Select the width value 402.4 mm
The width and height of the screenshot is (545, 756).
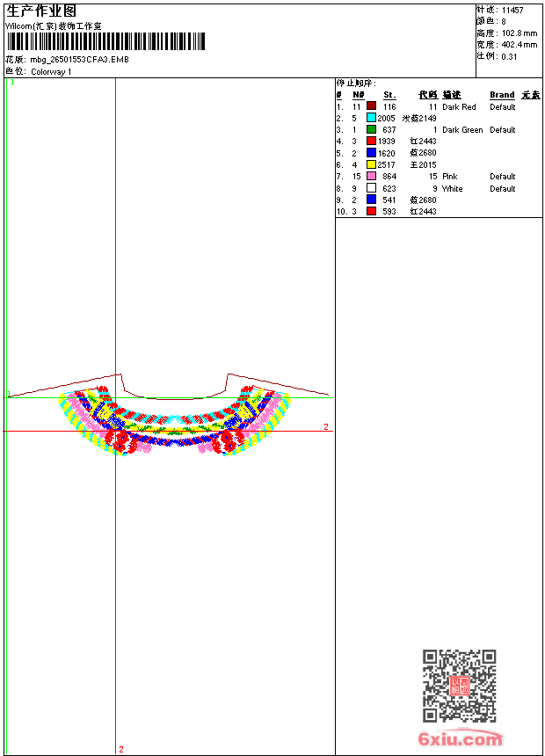520,45
